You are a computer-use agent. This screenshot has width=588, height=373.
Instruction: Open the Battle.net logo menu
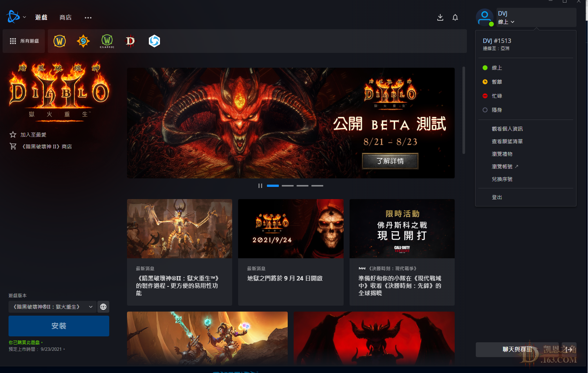click(x=13, y=17)
